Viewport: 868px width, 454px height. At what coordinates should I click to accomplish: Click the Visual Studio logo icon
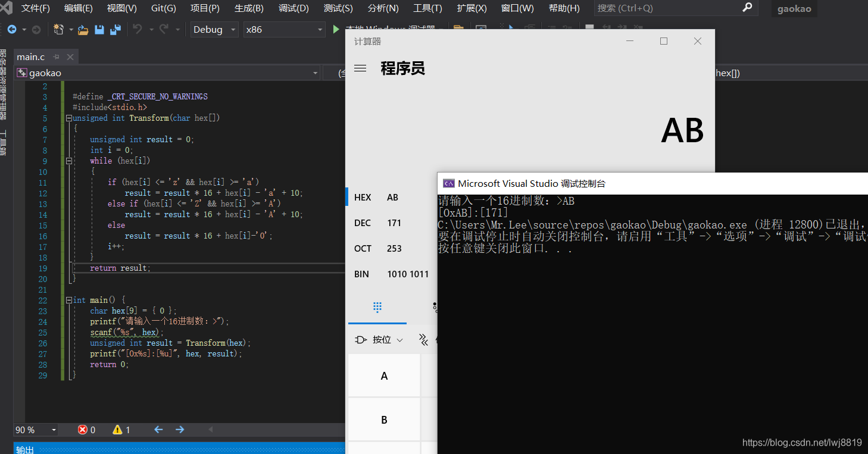coord(6,8)
